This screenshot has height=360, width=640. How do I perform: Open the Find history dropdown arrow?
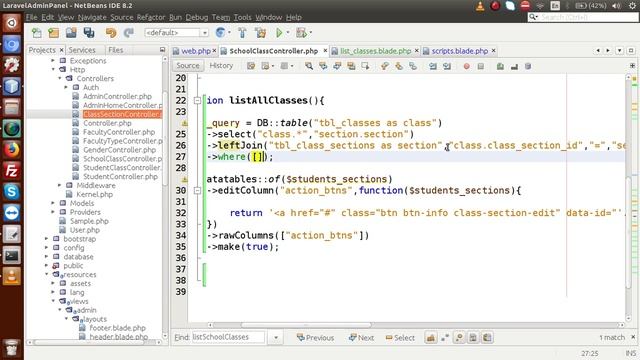276,338
